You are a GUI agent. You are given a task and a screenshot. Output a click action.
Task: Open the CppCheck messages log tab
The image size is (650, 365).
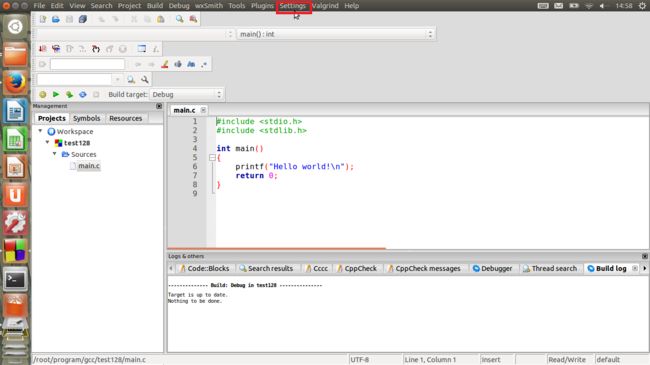424,268
